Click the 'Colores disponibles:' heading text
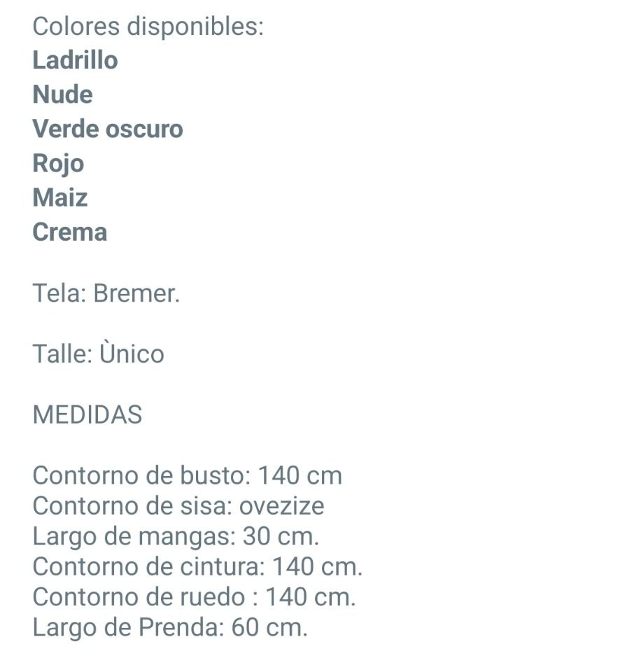Screen dimensions: 618x672 (x=148, y=27)
